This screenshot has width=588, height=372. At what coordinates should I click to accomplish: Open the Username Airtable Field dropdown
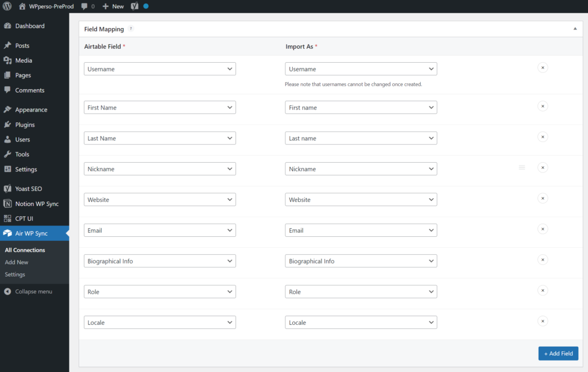pos(160,69)
